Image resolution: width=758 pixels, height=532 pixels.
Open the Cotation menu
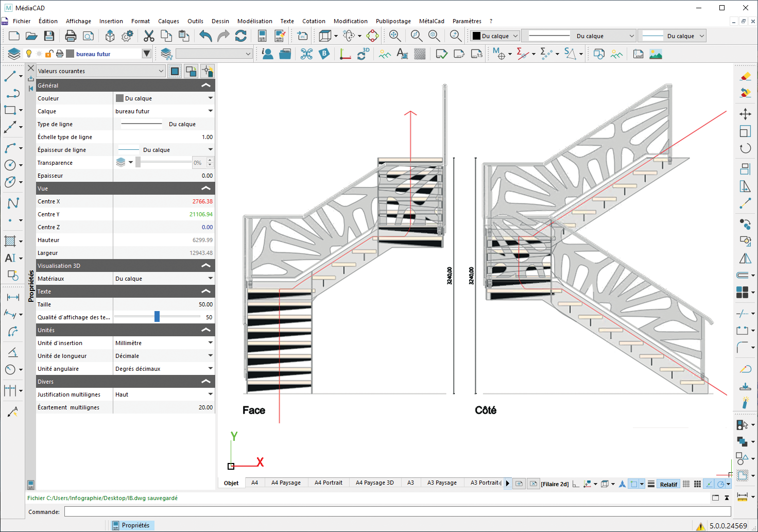tap(314, 21)
